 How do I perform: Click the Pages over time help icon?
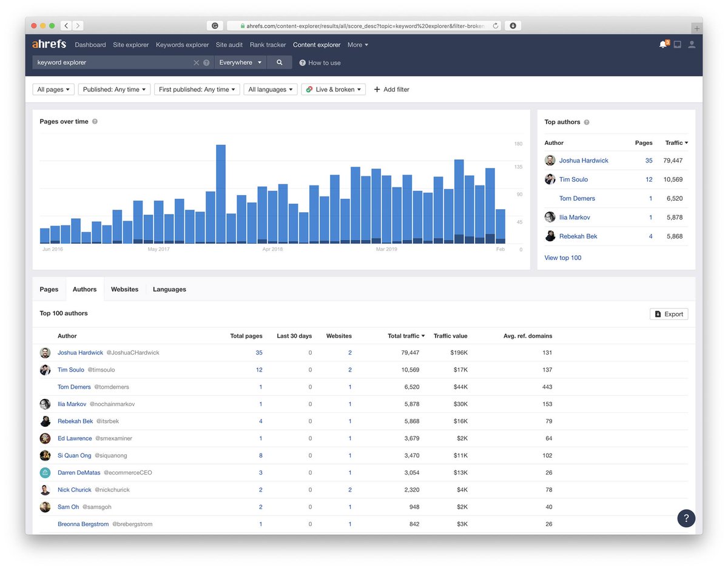tap(95, 121)
